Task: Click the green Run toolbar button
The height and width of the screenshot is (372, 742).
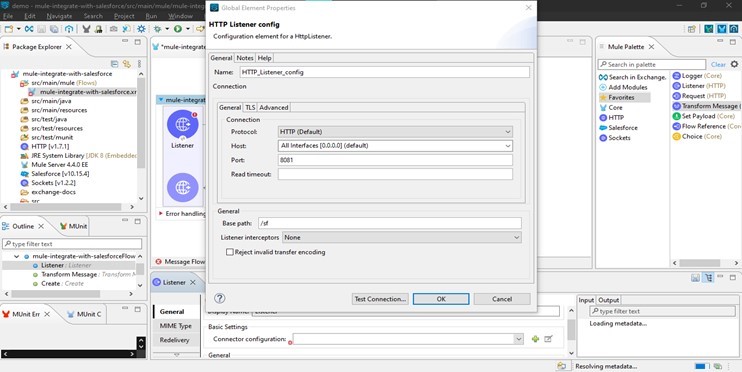Action: (x=177, y=29)
